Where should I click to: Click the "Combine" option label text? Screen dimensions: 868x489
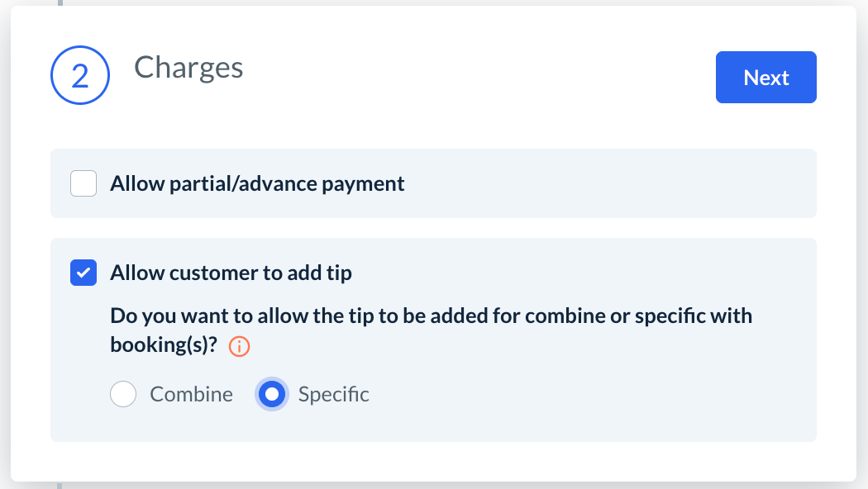click(x=191, y=395)
